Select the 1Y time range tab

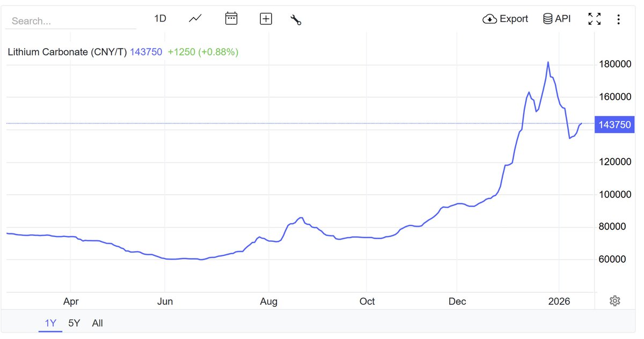[x=50, y=323]
